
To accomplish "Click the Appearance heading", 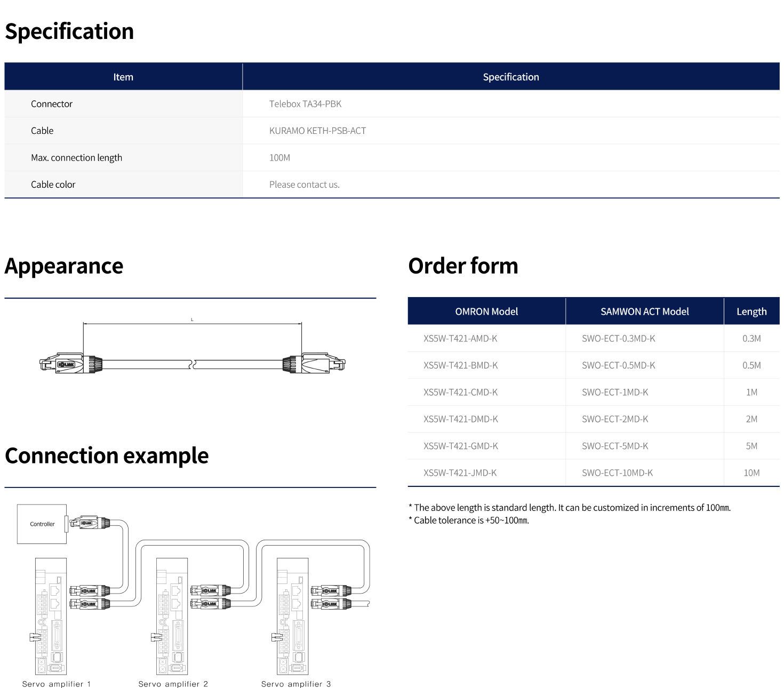I will 64,266.
